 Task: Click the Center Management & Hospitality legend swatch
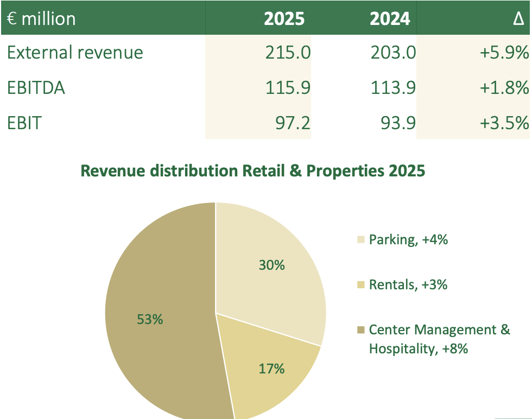click(361, 330)
